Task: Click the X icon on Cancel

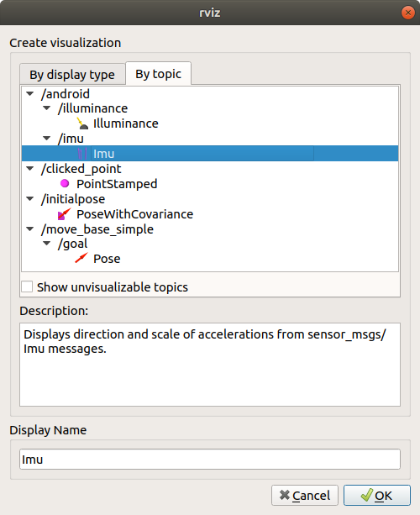Action: (285, 495)
